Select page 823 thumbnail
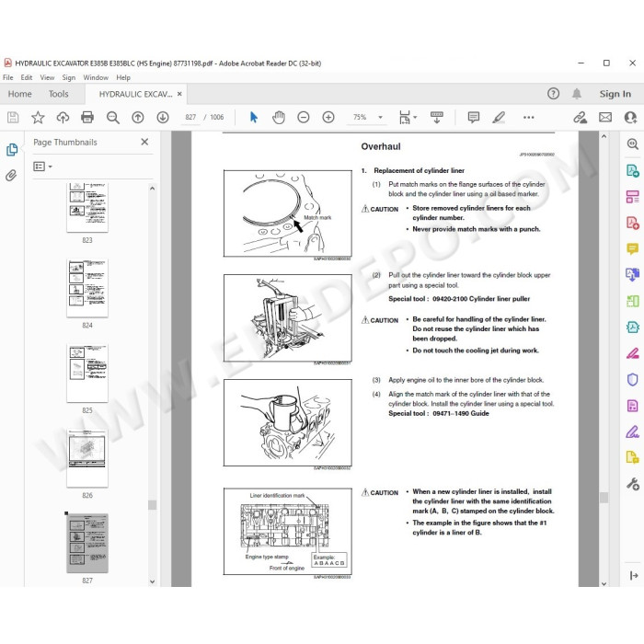 click(87, 207)
